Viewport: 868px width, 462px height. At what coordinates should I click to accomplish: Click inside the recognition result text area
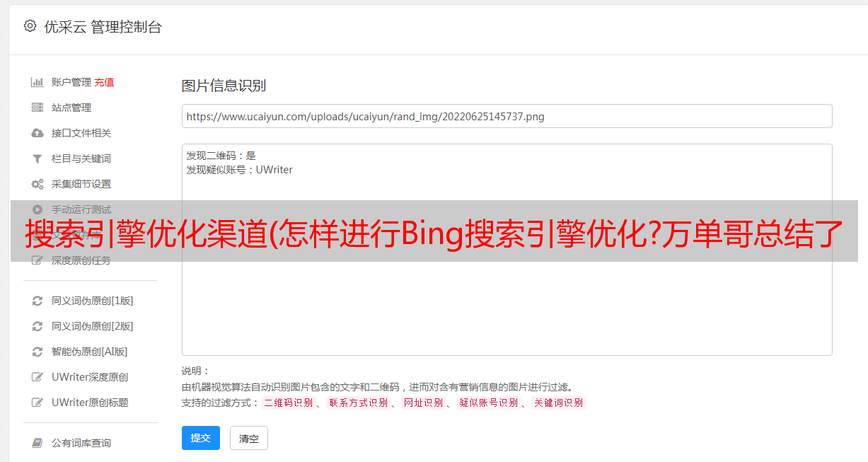click(507, 250)
